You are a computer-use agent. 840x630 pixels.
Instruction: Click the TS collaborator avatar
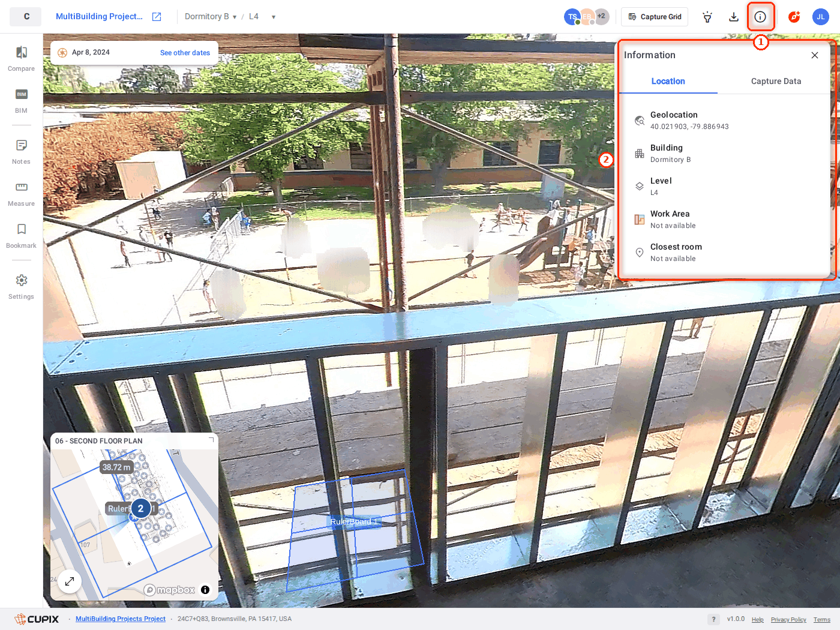pos(572,17)
